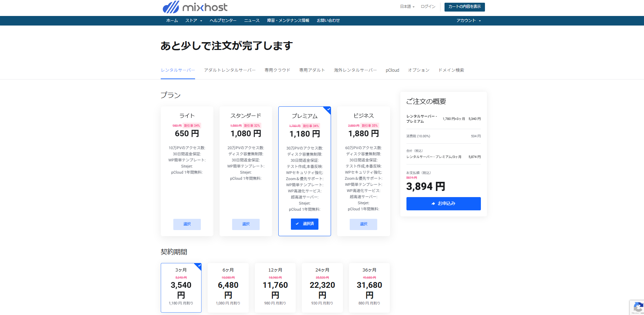The image size is (644, 315).
Task: Open the 日本語 language dropdown
Action: [407, 7]
